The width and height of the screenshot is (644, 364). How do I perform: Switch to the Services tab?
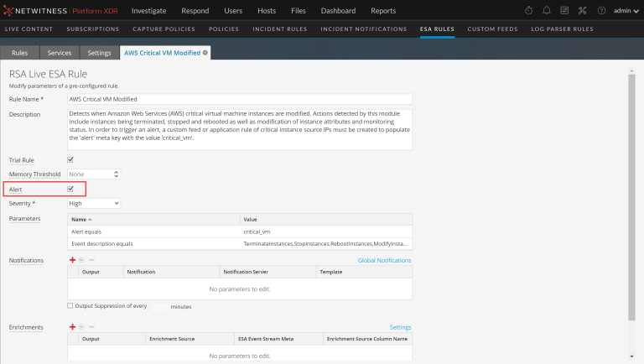[x=60, y=53]
